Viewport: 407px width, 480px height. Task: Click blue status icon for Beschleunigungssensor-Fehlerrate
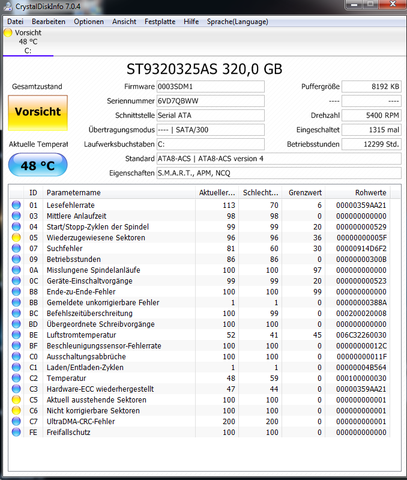16,346
